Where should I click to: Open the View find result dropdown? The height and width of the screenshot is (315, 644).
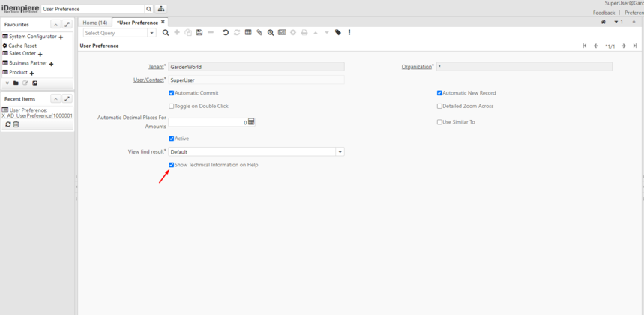(340, 152)
